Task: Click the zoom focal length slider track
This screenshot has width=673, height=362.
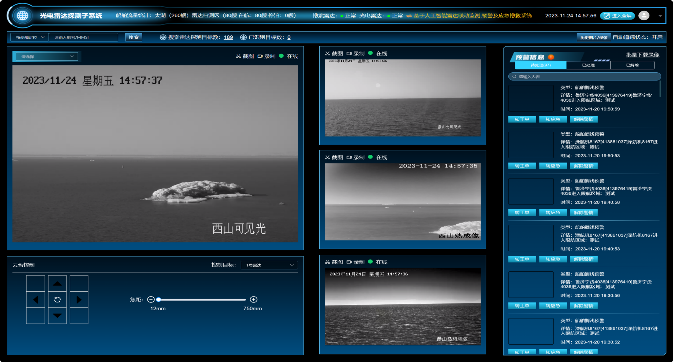Action: click(x=202, y=299)
